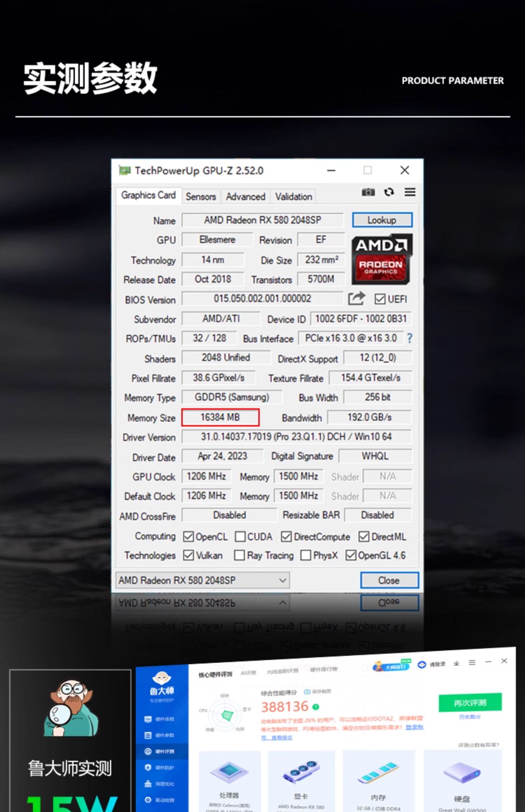Open the 鲁大师 title bar menu icon
The width and height of the screenshot is (525, 812).
(x=472, y=662)
